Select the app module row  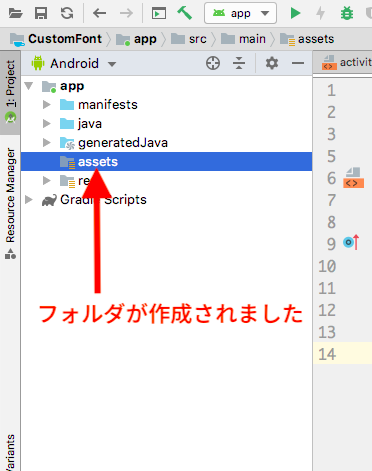coord(167,86)
